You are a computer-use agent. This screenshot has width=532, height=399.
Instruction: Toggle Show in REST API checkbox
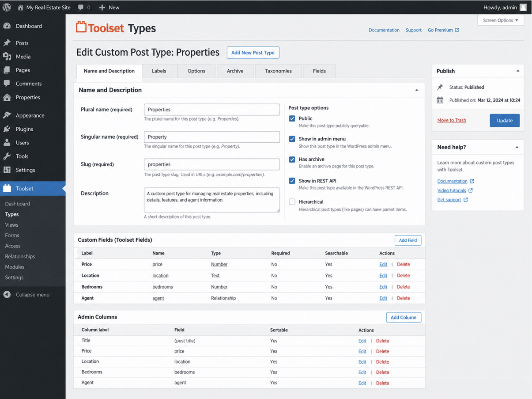pyautogui.click(x=292, y=181)
